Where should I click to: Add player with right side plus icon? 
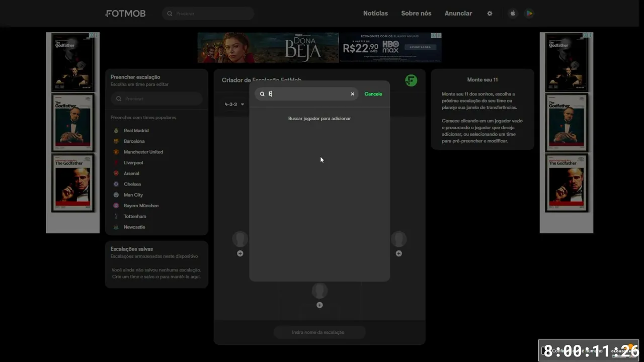[398, 253]
